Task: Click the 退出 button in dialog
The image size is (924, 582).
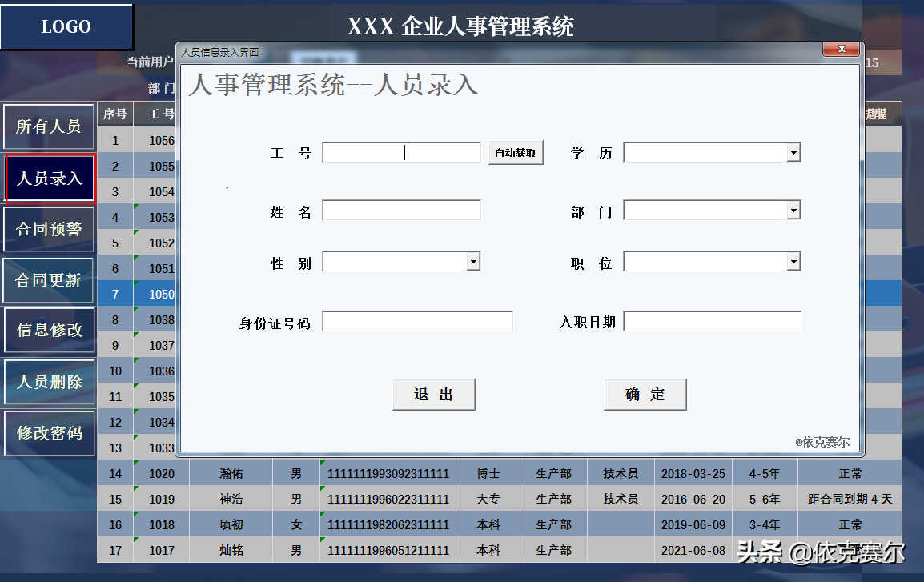Action: pos(434,394)
